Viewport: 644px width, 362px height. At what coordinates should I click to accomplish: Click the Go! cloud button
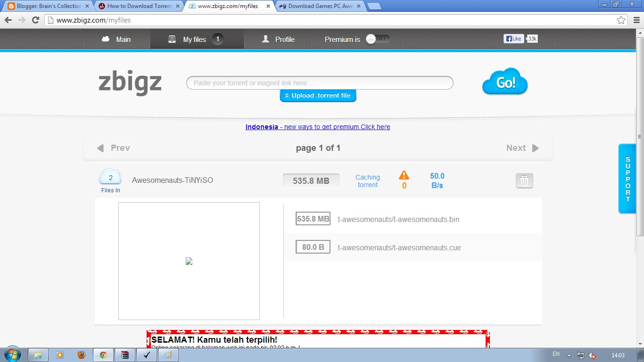[505, 82]
